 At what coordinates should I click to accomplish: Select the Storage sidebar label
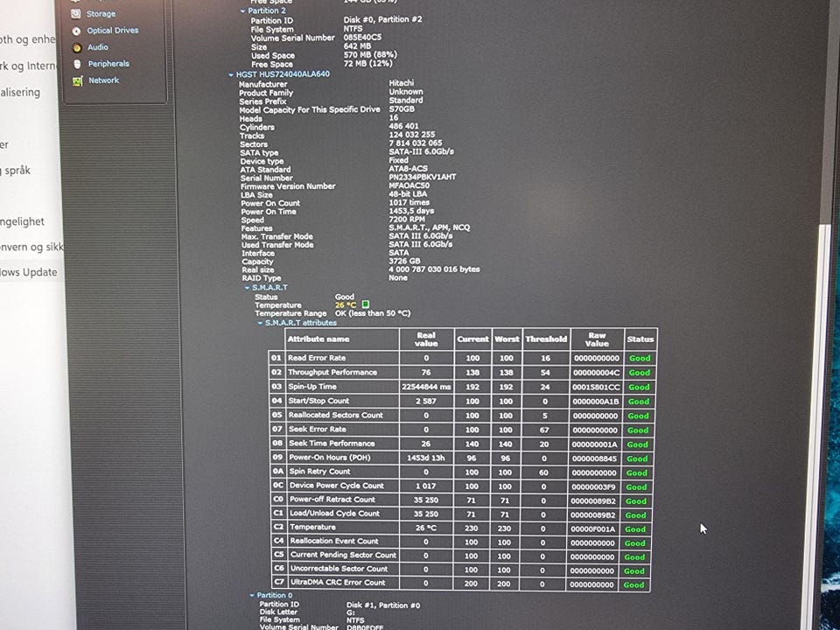point(101,14)
